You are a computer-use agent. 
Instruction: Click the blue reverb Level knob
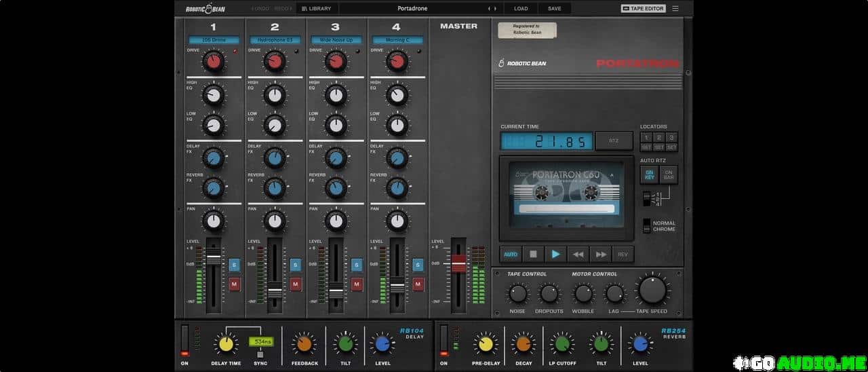(639, 344)
